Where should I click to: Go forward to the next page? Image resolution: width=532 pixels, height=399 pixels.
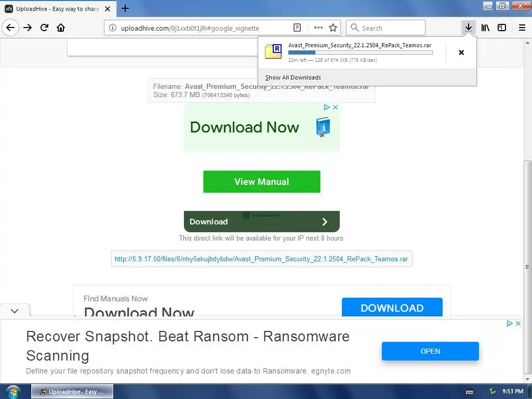coord(28,28)
